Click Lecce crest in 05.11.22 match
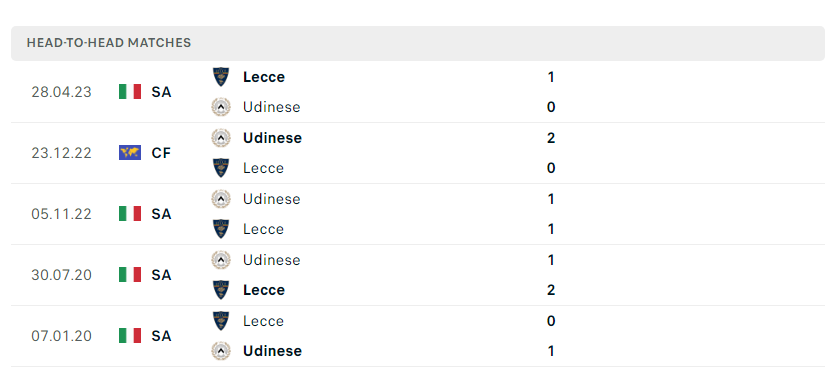 click(221, 229)
